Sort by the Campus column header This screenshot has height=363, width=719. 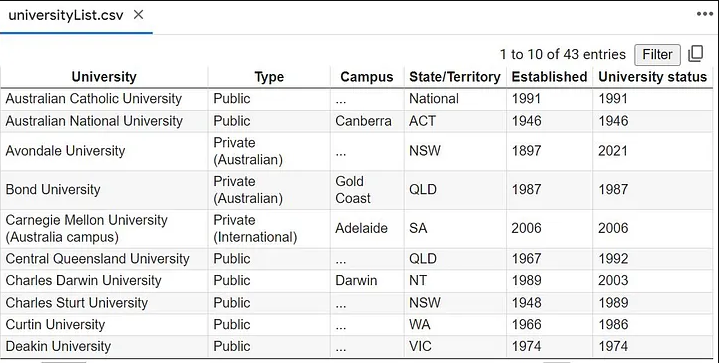pyautogui.click(x=367, y=77)
